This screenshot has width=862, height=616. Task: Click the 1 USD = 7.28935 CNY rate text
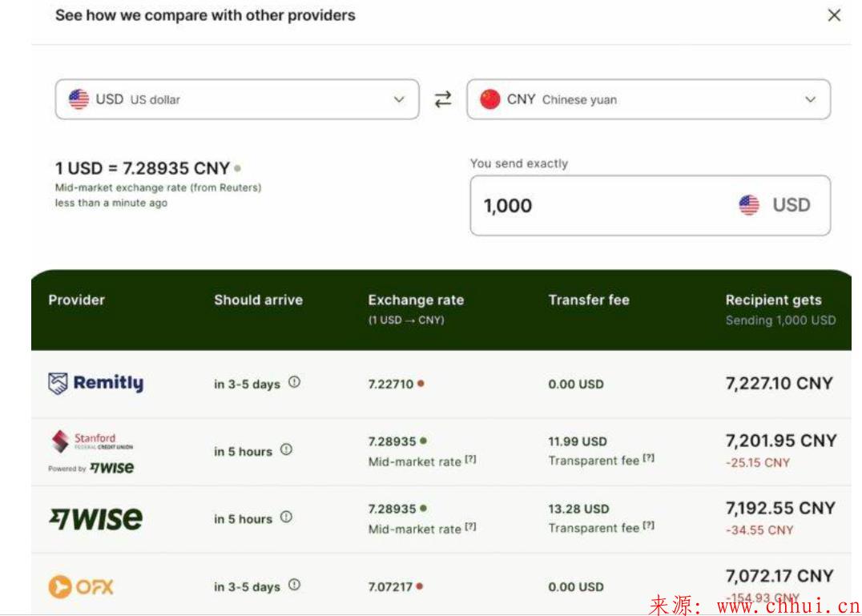pyautogui.click(x=143, y=168)
